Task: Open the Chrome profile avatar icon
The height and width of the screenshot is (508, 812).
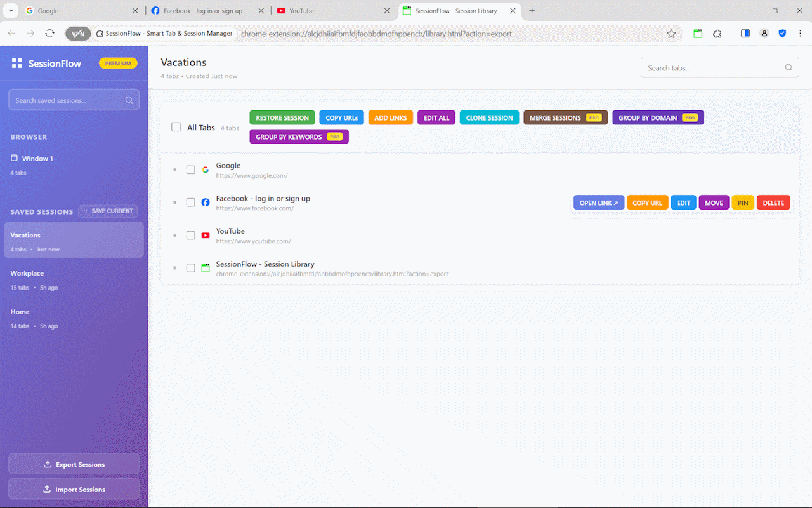Action: [764, 34]
